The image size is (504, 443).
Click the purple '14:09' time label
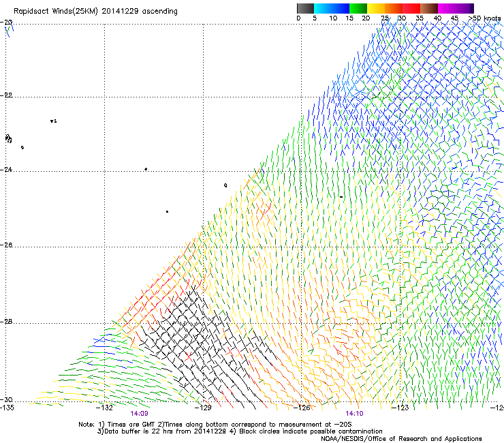pos(139,414)
